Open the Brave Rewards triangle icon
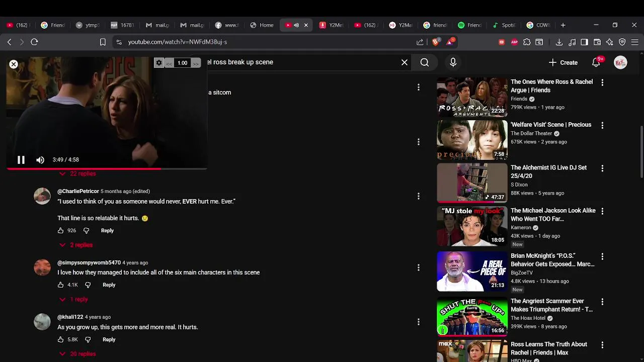The height and width of the screenshot is (362, 644). (450, 42)
